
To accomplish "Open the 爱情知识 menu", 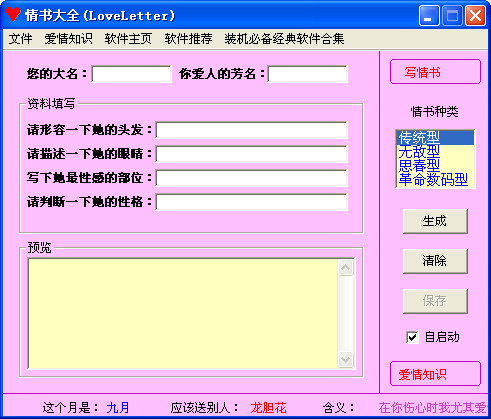I will [x=68, y=39].
